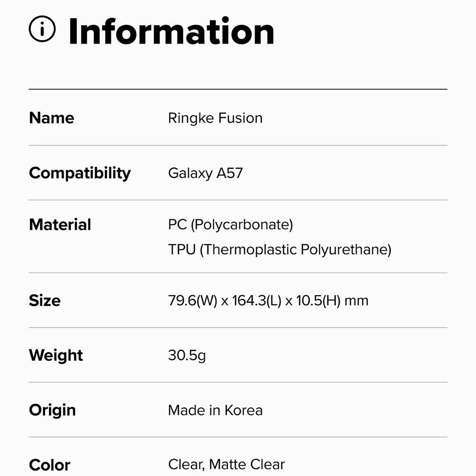
Task: Select the Color row label
Action: click(50, 465)
